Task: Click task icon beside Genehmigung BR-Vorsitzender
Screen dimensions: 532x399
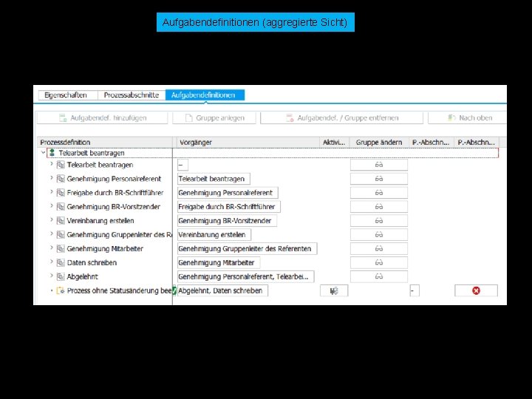Action: [x=61, y=207]
